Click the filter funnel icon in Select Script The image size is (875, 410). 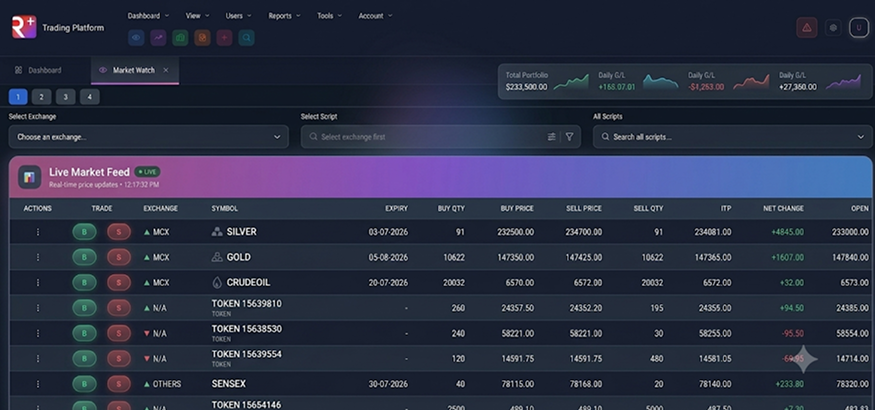[569, 137]
